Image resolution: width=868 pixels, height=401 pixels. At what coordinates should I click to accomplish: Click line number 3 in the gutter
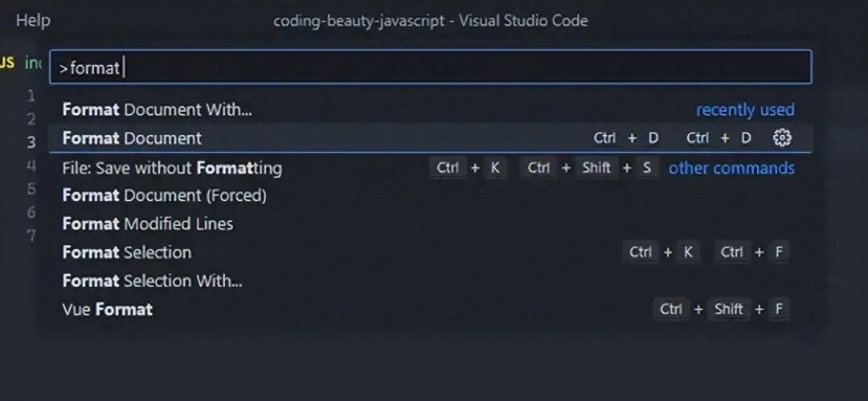[x=31, y=142]
